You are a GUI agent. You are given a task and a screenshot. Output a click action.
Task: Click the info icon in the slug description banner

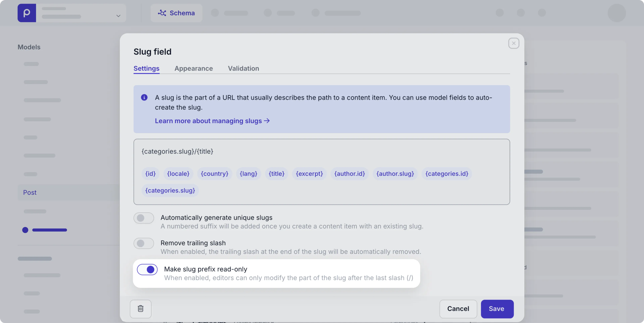tap(144, 97)
